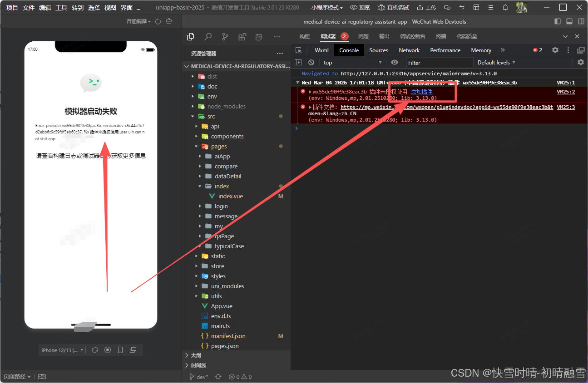Switch to the 终端 tab
Viewport: 588px width, 383px height.
(441, 36)
